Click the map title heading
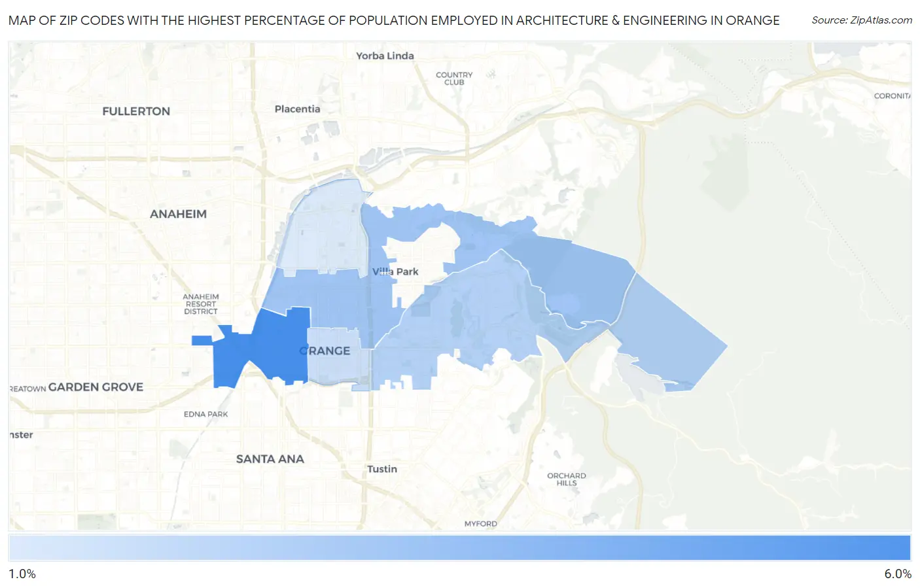The width and height of the screenshot is (920, 588). pos(394,20)
